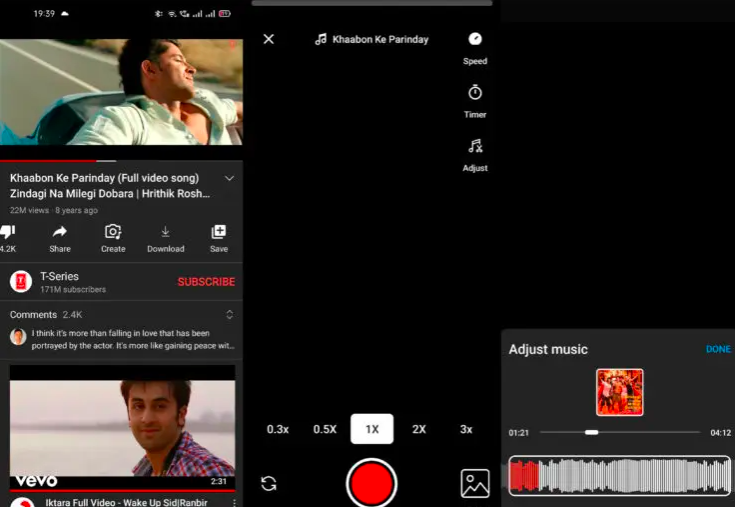Expand the Comments section
This screenshot has height=507, width=735.
(x=229, y=315)
